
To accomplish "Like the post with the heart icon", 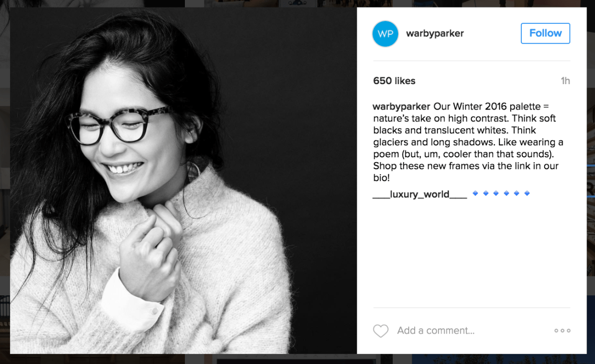I will coord(381,331).
